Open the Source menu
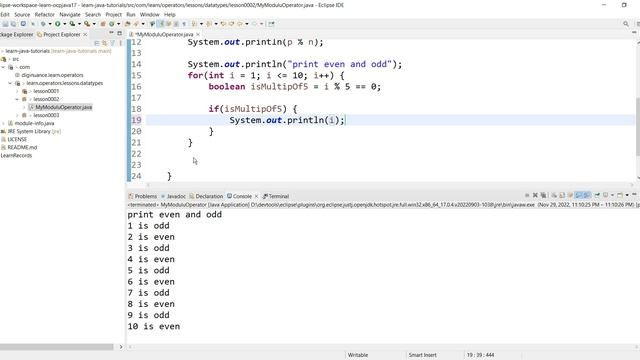 [22, 14]
